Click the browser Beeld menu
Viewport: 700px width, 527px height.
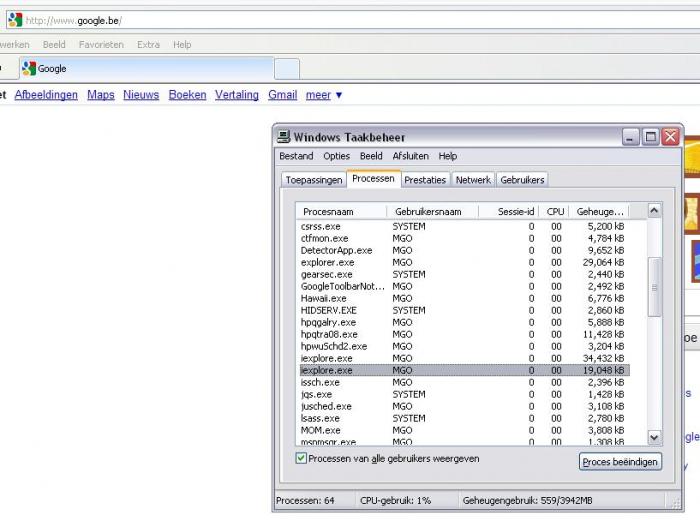pos(54,45)
